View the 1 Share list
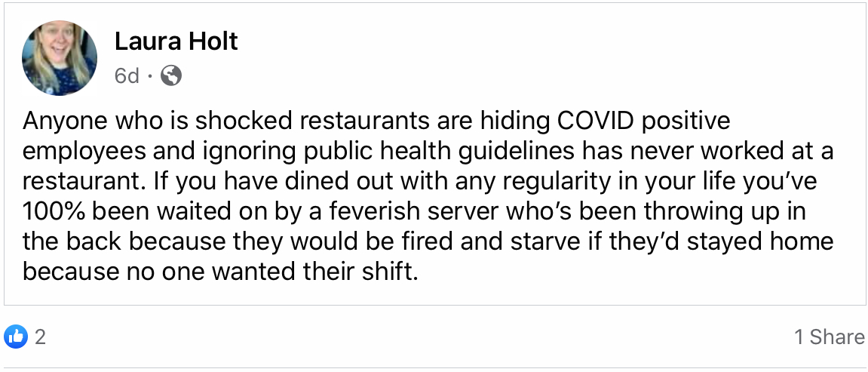 tap(829, 337)
